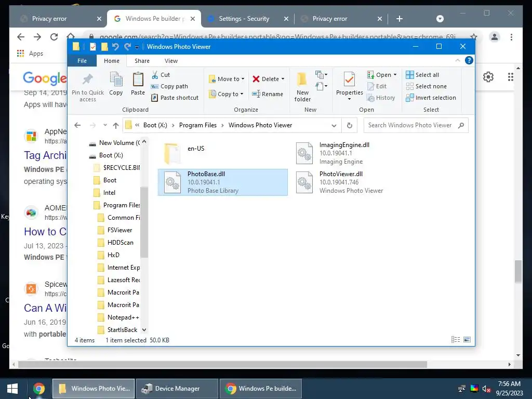
Task: Open Device Manager from taskbar
Action: pyautogui.click(x=177, y=389)
